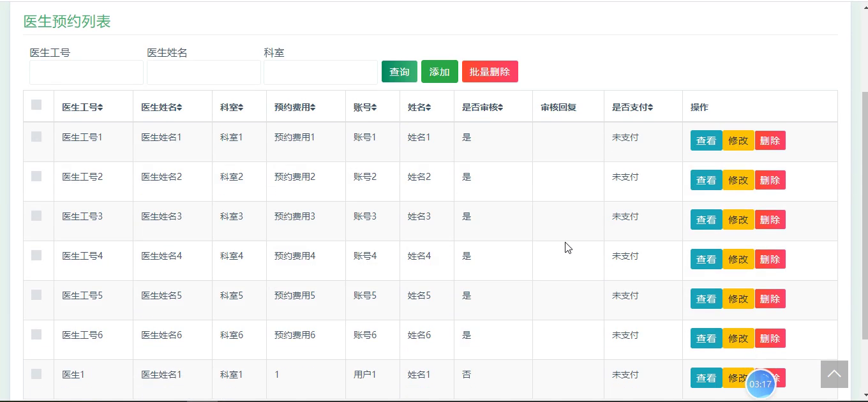Image resolution: width=868 pixels, height=402 pixels.
Task: Click the blue 03:17 timer bubble
Action: pos(760,384)
